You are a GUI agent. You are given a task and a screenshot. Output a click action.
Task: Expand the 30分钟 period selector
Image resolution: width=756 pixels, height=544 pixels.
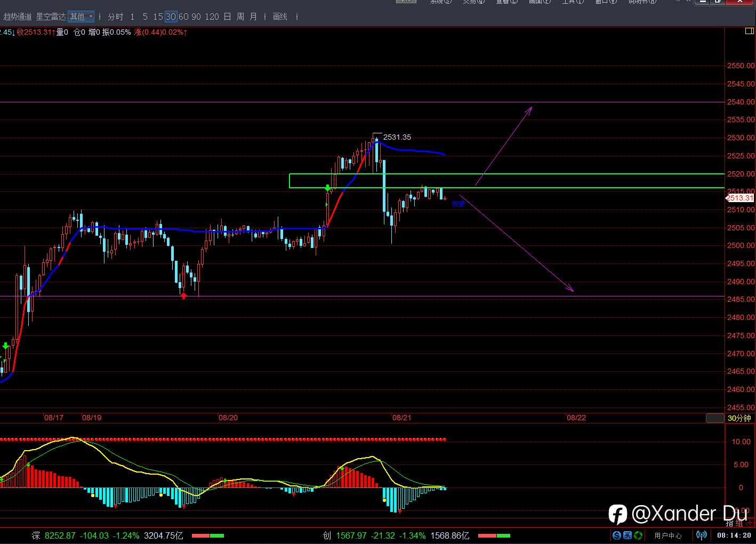pos(739,418)
